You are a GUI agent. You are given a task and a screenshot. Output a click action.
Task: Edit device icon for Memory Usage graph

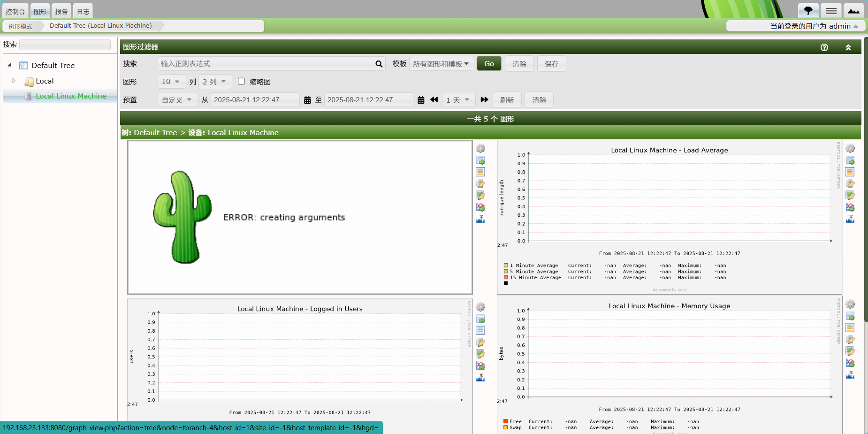click(850, 339)
